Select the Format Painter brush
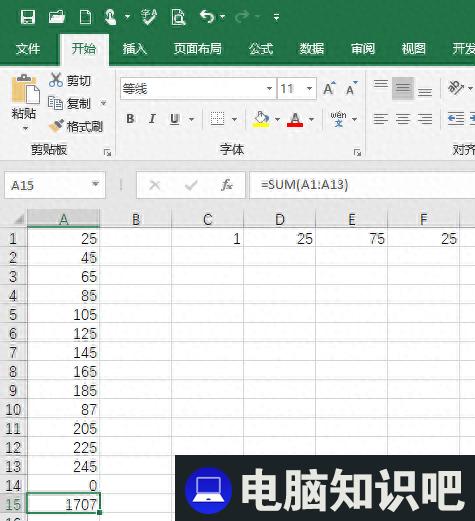 pos(56,126)
